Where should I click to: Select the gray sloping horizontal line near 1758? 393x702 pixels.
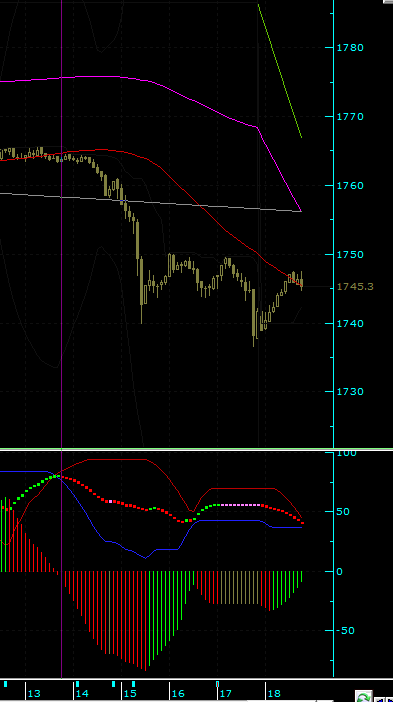(x=150, y=202)
